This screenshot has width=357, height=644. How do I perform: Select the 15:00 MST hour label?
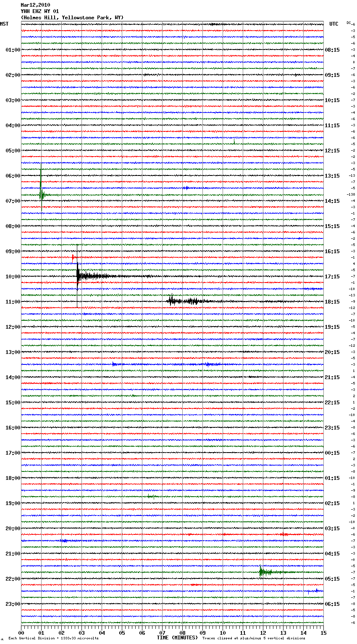click(13, 403)
